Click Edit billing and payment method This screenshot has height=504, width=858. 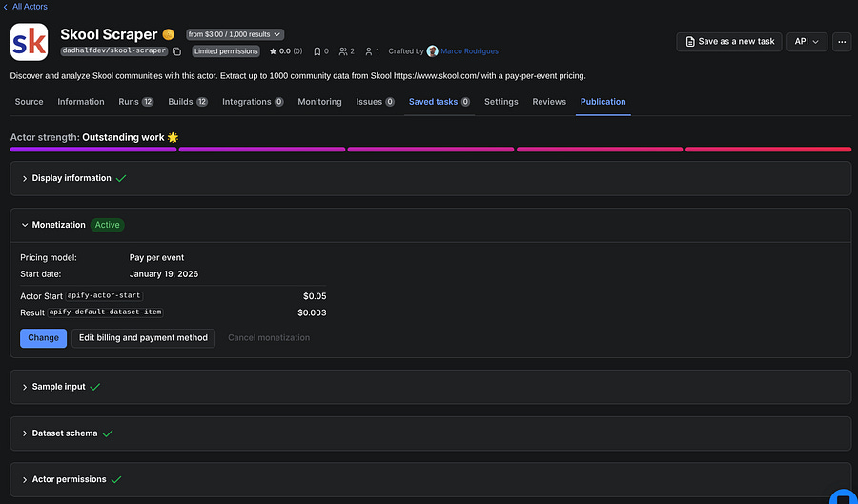coord(143,338)
